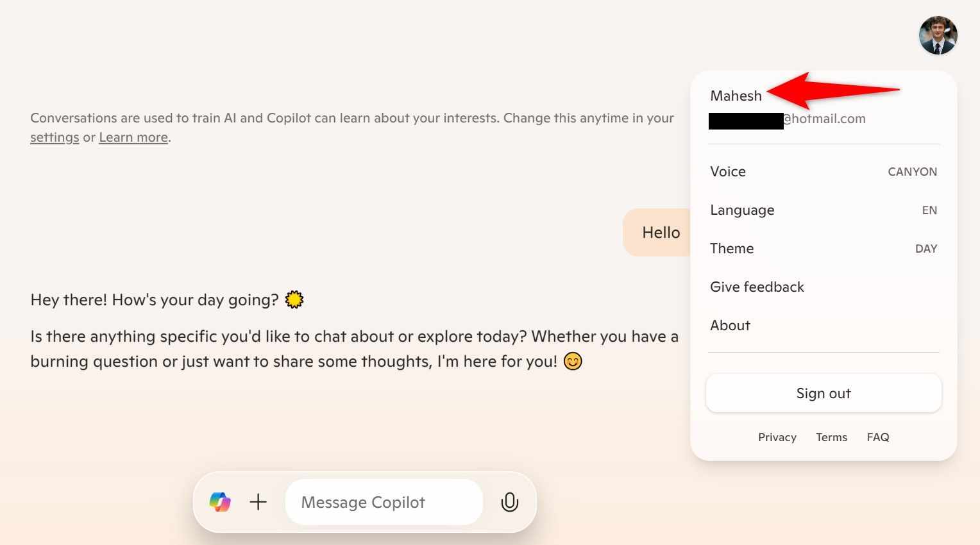Switch Theme setting showing DAY
980x545 pixels.
pos(824,249)
